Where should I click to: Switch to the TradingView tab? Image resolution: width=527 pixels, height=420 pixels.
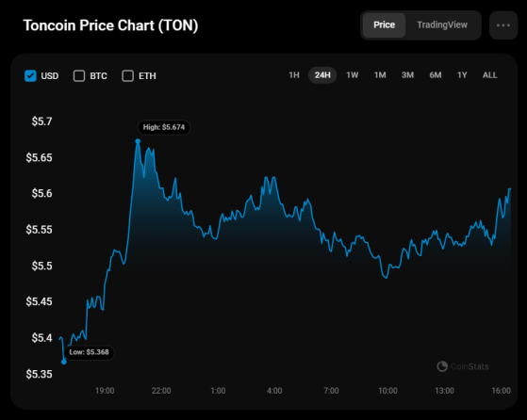click(442, 24)
